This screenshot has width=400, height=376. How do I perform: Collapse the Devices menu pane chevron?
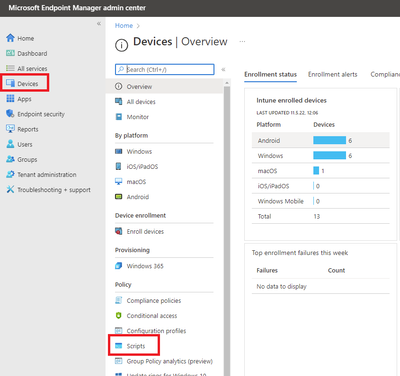coord(223,69)
